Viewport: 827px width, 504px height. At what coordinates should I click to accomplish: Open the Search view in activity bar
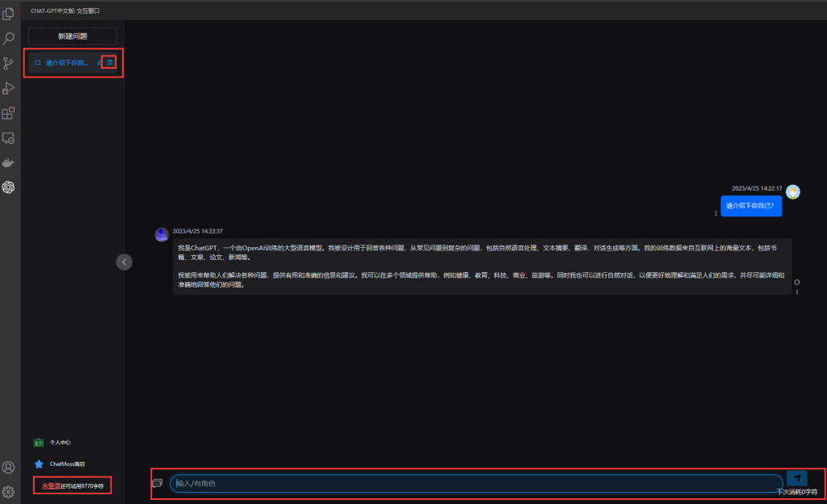coord(10,38)
